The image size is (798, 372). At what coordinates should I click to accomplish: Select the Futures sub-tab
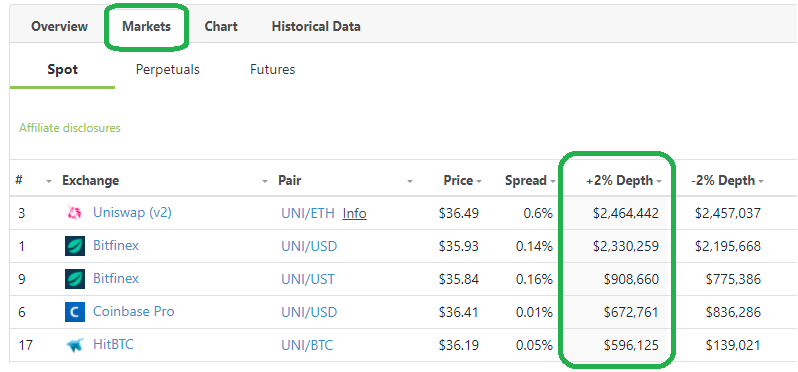click(272, 69)
